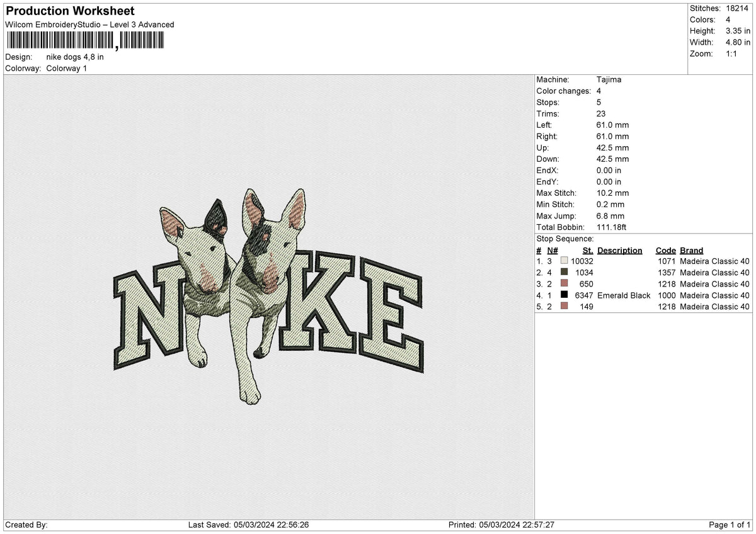Click the stitch count 650
Viewport: 756px width, 534px height.
click(587, 284)
